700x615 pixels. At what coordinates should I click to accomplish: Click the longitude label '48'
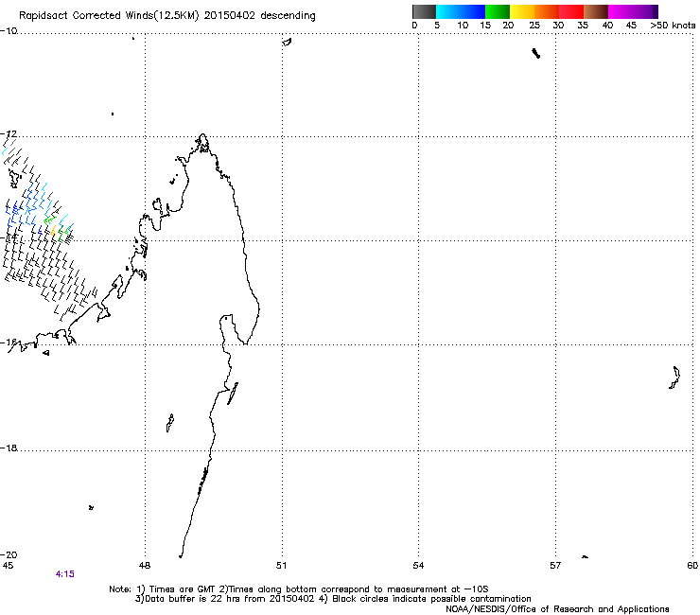[x=144, y=566]
